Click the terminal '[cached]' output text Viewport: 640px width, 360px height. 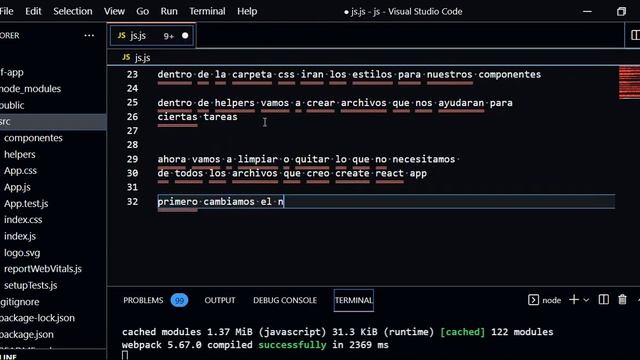(x=462, y=332)
